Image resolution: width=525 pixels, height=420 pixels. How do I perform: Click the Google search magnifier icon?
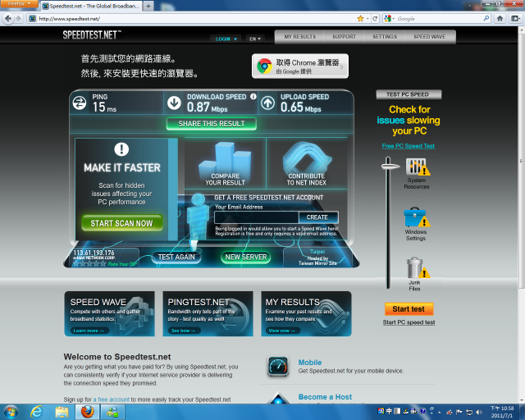pos(486,18)
